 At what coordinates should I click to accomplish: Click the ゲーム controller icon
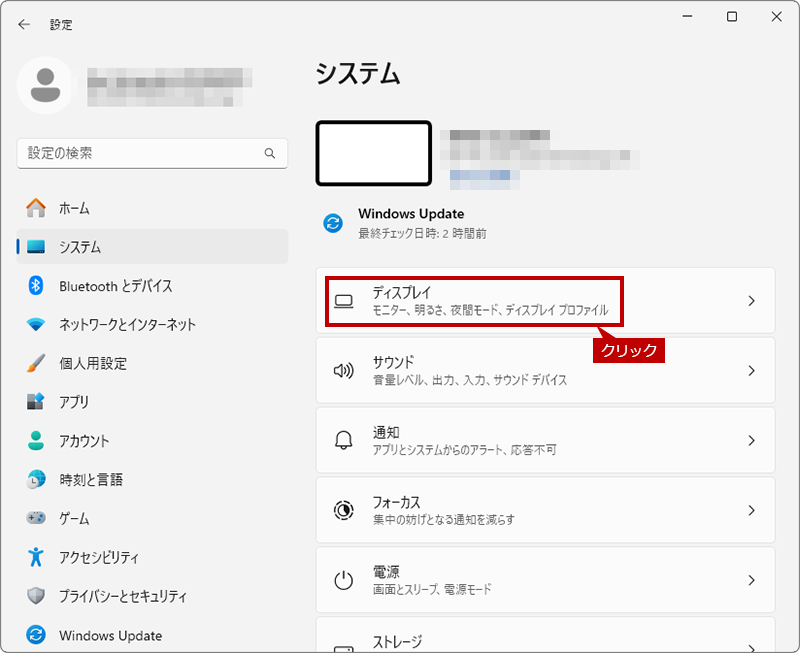[36, 518]
